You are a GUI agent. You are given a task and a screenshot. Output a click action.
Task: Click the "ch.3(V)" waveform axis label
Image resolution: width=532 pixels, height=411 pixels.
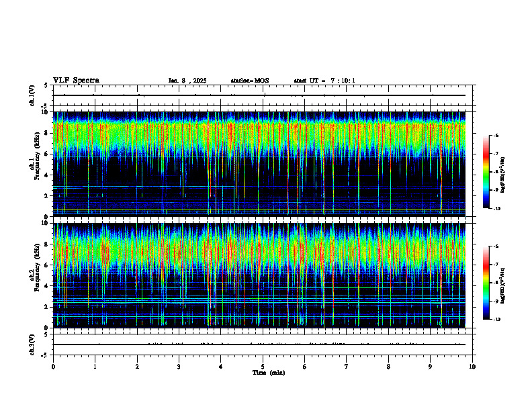coord(32,345)
